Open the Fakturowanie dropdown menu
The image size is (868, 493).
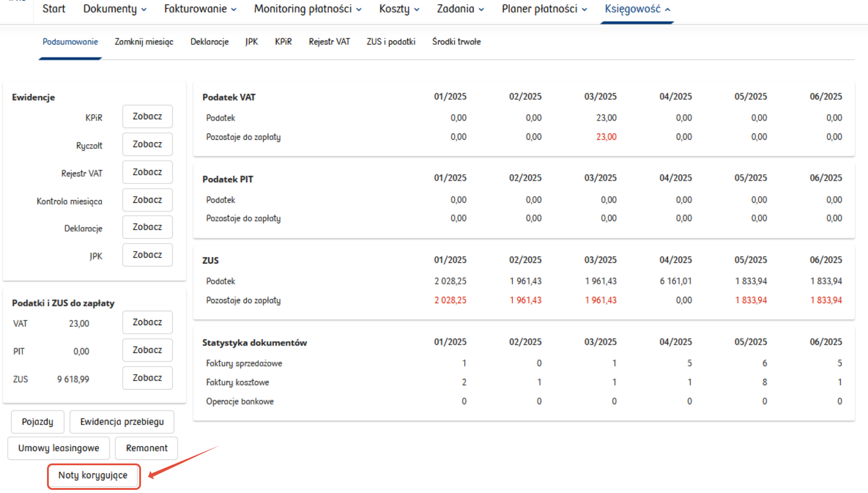click(x=200, y=9)
